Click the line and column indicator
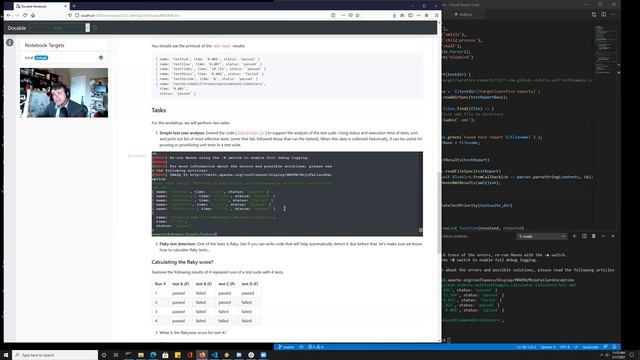This screenshot has width=640, height=360. [526, 347]
